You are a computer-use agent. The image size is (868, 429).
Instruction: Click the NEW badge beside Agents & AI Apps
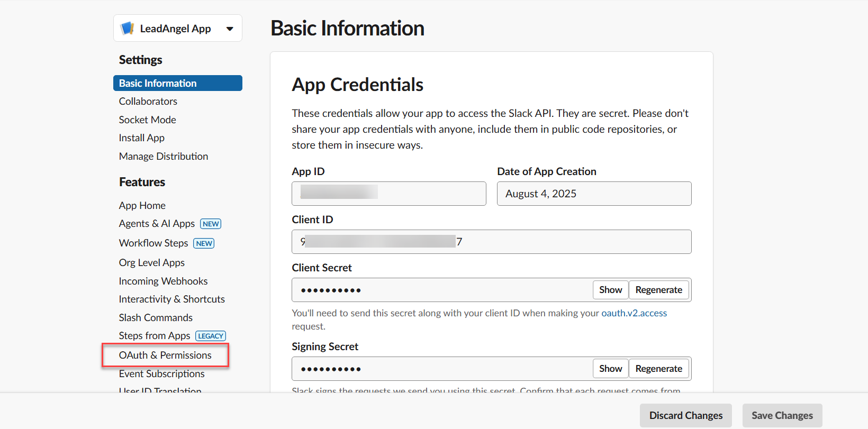pyautogui.click(x=211, y=224)
